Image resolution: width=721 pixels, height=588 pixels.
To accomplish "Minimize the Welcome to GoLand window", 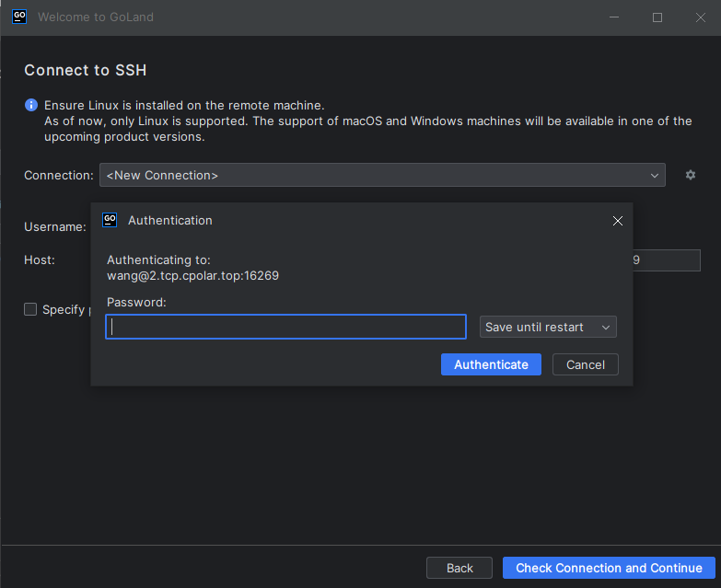I will pos(614,17).
